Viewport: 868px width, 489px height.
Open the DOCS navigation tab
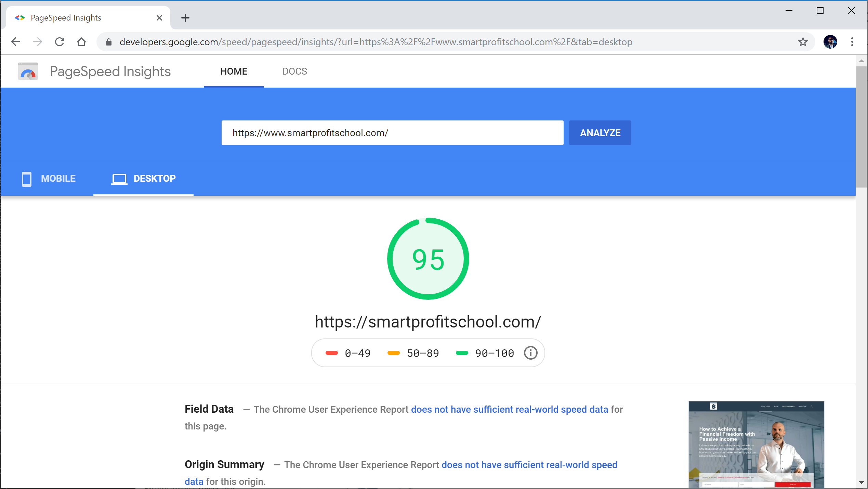click(x=294, y=71)
